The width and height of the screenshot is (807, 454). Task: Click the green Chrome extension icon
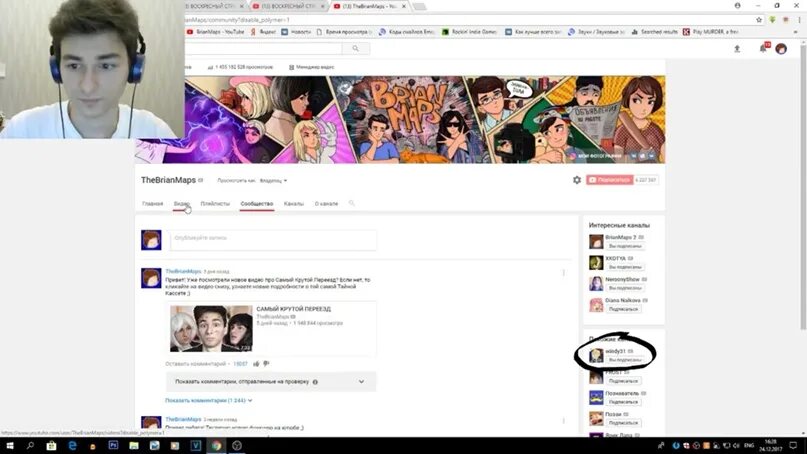click(x=772, y=20)
